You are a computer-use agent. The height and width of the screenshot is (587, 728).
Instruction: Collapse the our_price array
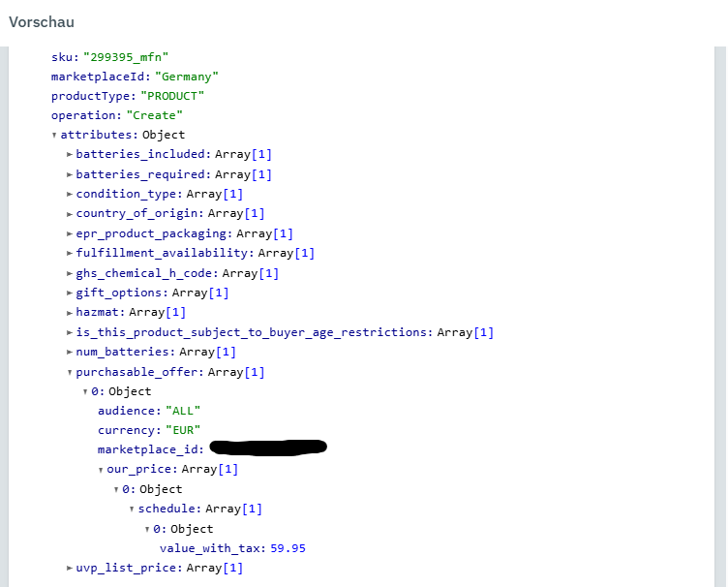tap(100, 470)
